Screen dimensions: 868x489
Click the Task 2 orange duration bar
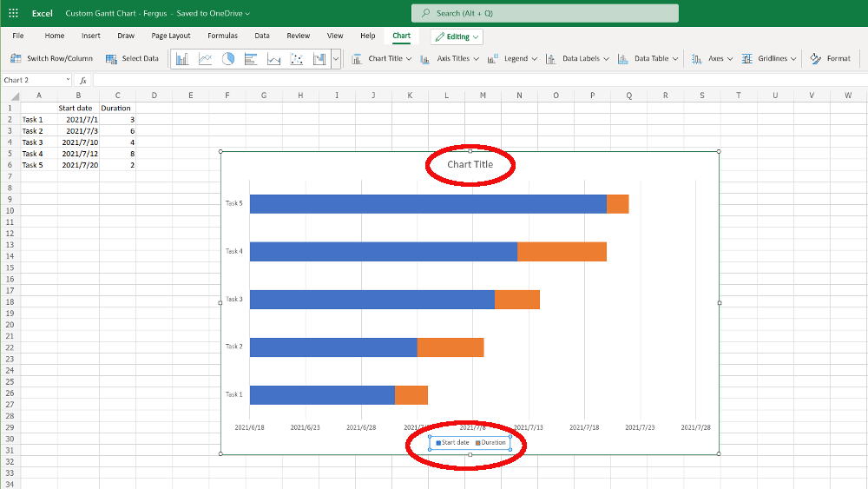click(x=450, y=347)
